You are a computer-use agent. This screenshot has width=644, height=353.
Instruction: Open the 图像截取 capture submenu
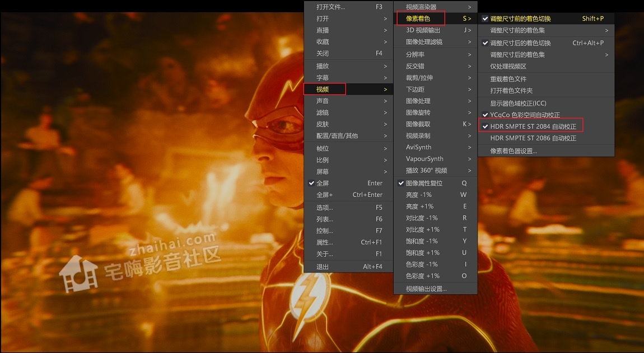point(435,124)
